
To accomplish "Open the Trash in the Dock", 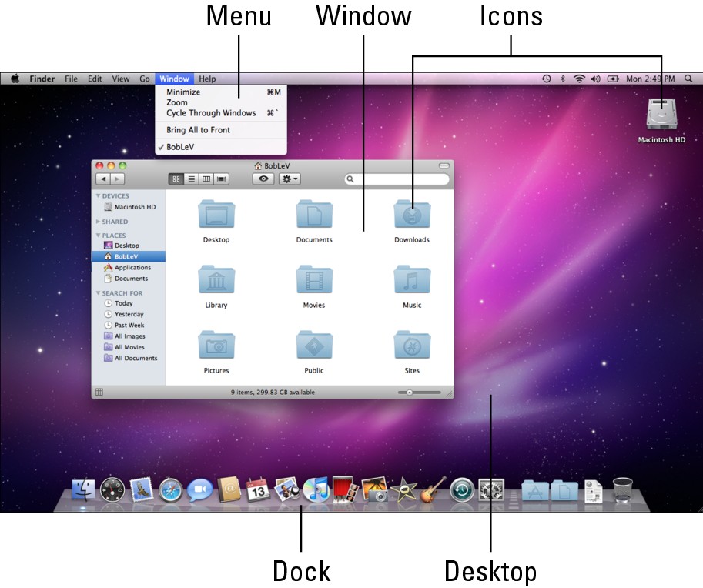I will tap(623, 489).
